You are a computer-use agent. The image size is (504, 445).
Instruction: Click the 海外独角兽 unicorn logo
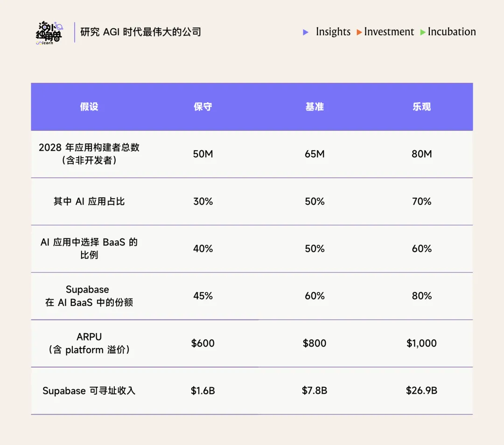click(49, 33)
